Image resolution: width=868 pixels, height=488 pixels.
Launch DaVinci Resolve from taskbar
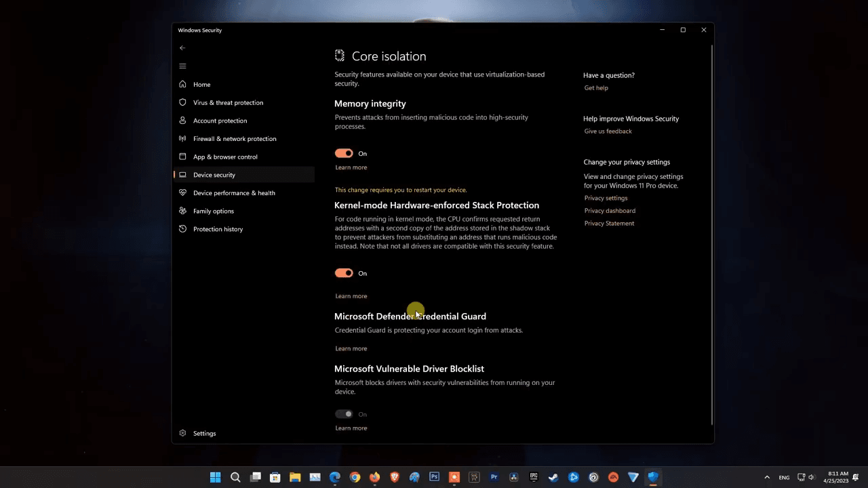pos(514,477)
